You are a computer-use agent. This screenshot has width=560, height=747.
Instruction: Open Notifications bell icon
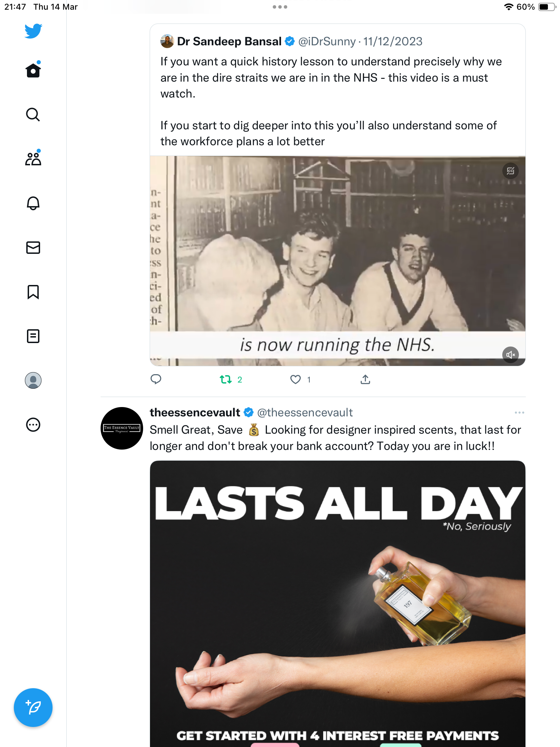(x=33, y=203)
